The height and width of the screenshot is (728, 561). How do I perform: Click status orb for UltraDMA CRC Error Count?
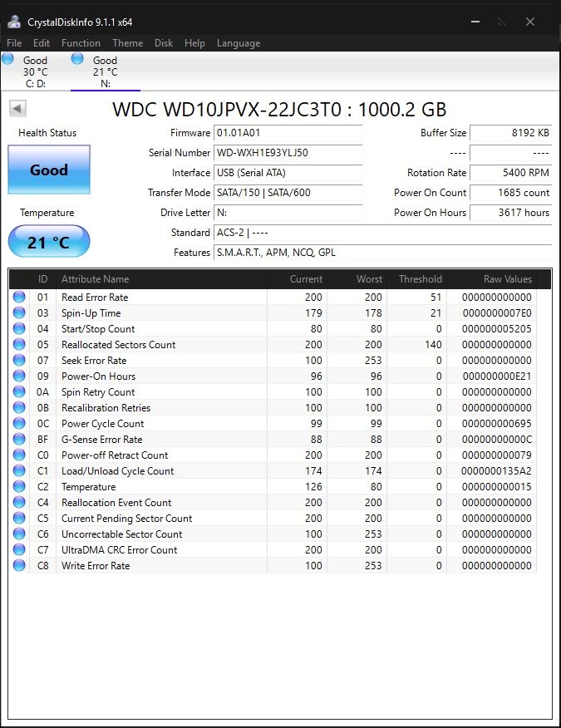tap(19, 549)
